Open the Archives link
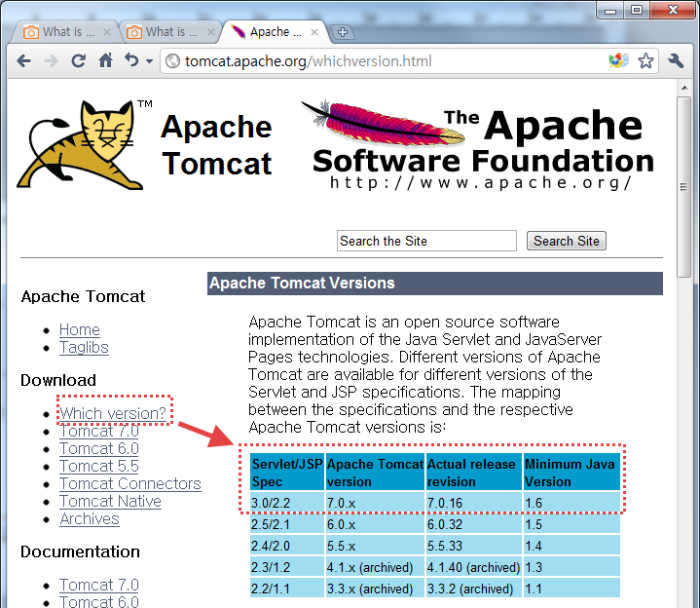The height and width of the screenshot is (608, 700). (90, 519)
